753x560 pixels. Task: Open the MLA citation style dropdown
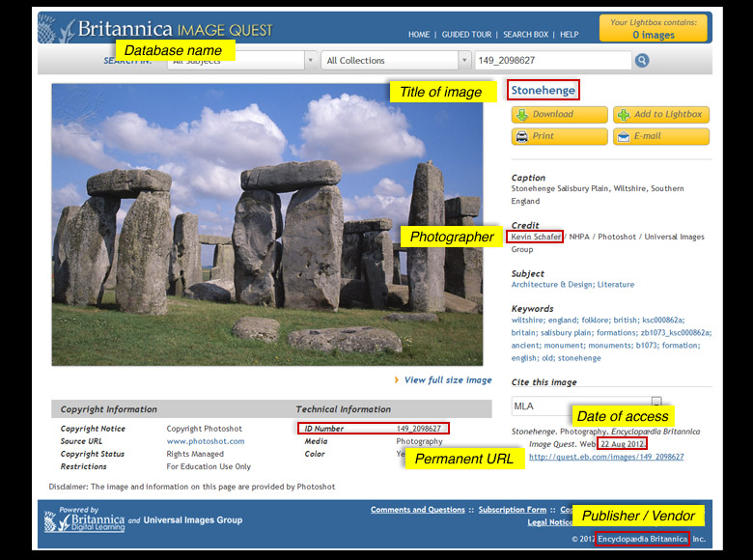coord(656,402)
